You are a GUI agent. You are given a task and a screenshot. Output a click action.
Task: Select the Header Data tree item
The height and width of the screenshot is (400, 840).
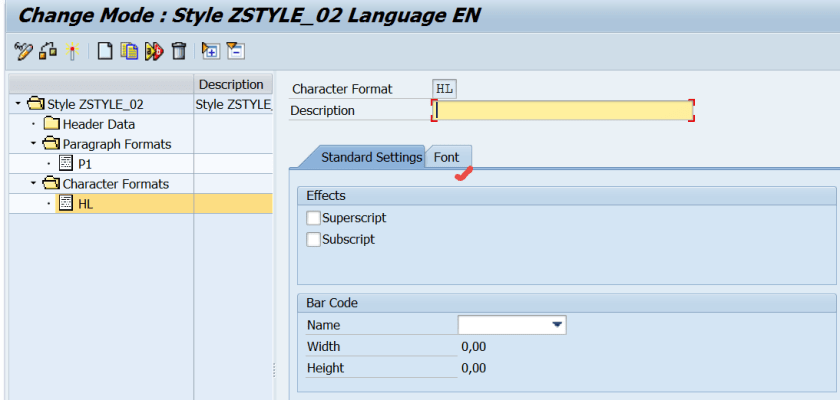point(98,124)
